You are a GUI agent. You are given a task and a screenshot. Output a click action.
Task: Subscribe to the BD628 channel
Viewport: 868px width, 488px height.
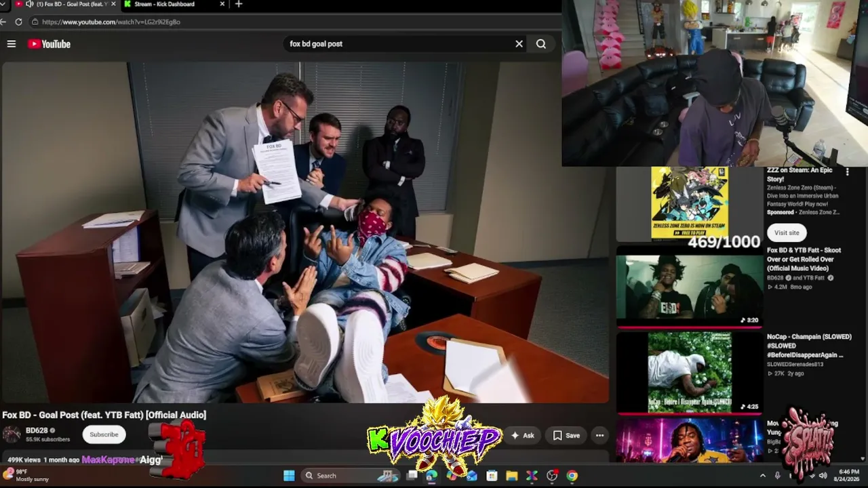coord(104,434)
